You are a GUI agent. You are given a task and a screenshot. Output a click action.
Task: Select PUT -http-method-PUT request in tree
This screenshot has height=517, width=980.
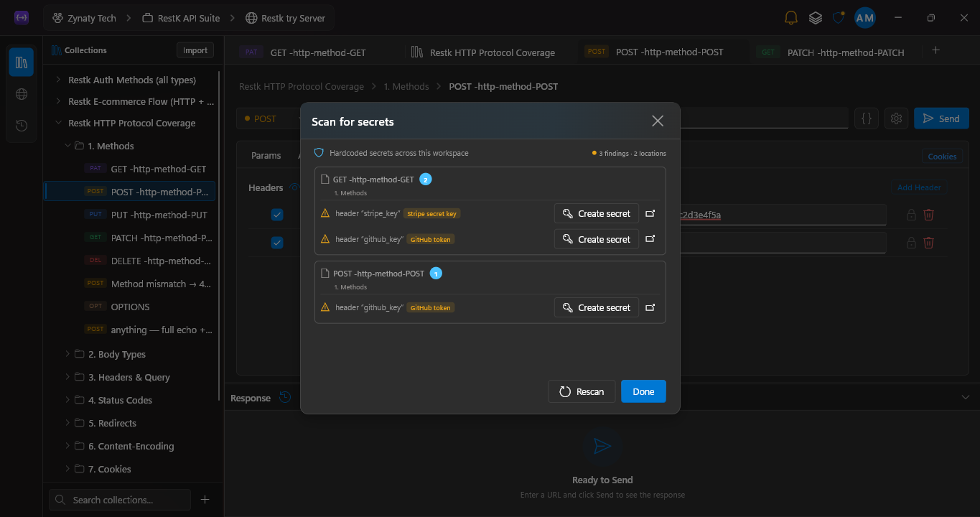pyautogui.click(x=131, y=215)
